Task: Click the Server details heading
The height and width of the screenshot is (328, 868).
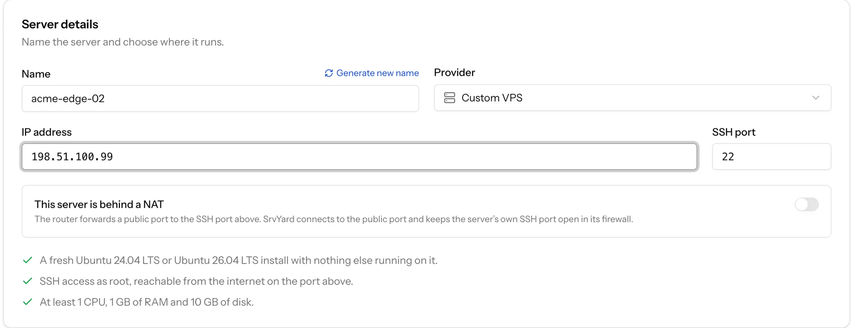Action: coord(60,24)
